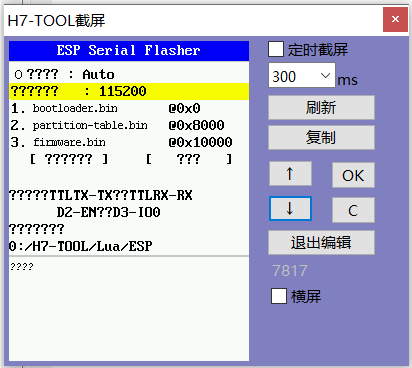Click the 0:/H7-TOOL/Lua/ESP path text
The width and height of the screenshot is (412, 368).
point(81,246)
